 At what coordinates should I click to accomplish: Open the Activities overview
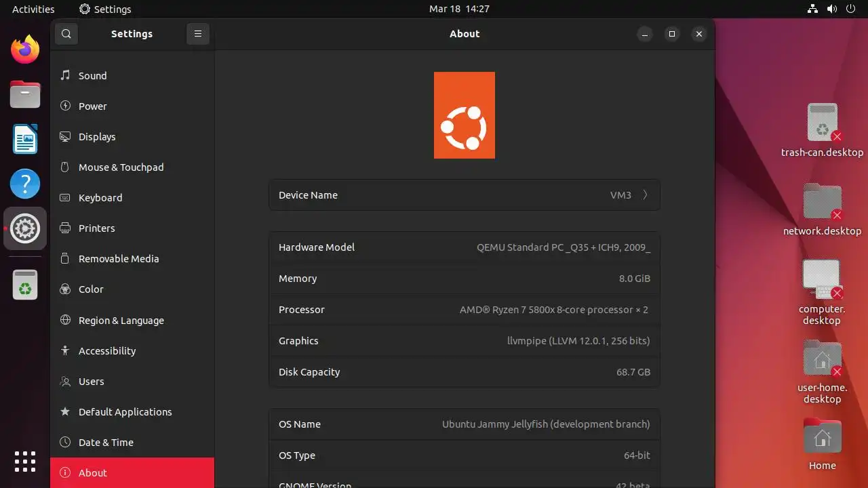[x=33, y=9]
